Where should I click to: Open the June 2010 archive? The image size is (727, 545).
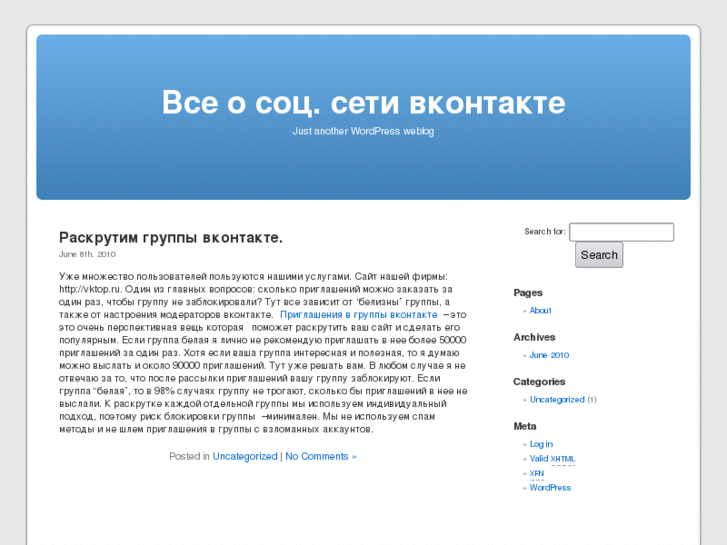pyautogui.click(x=549, y=355)
